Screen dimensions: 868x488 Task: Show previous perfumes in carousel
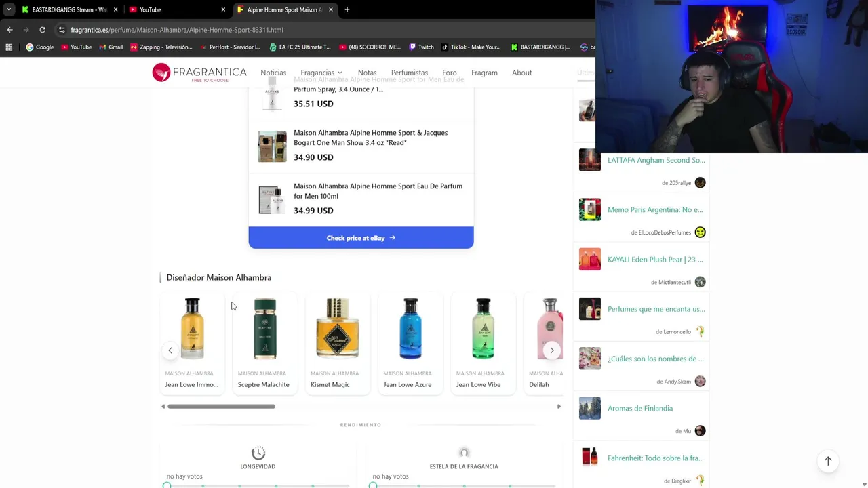(170, 350)
